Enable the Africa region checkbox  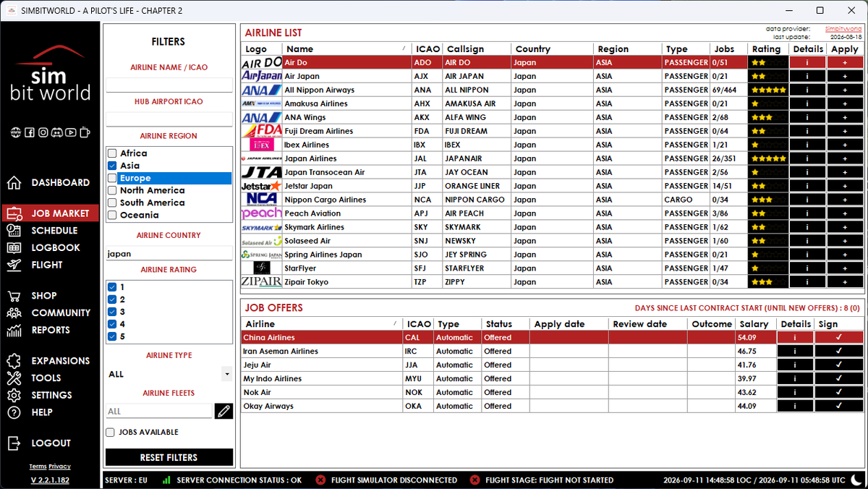point(112,153)
